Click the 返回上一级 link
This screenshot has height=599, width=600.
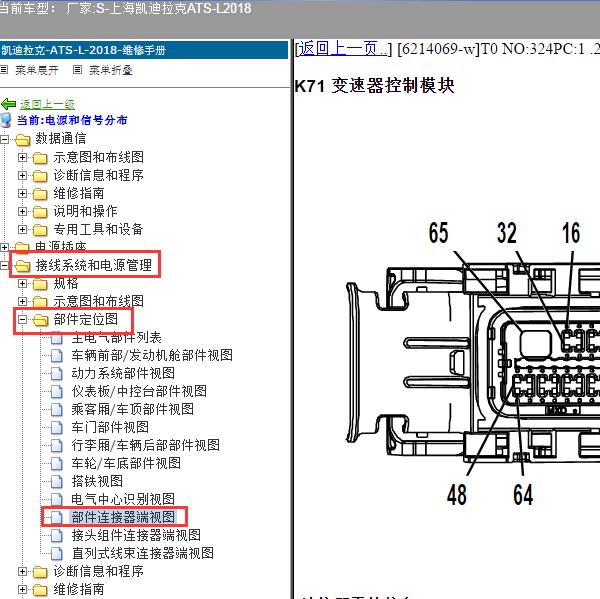[47, 104]
